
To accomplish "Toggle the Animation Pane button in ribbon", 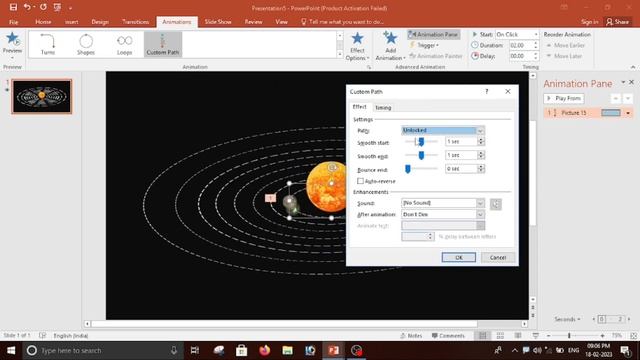I will click(x=433, y=35).
